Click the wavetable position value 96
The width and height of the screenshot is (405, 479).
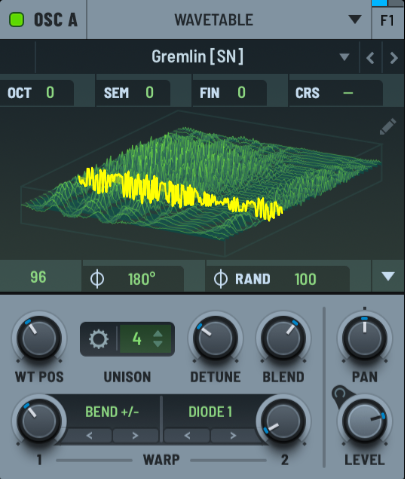(x=38, y=277)
